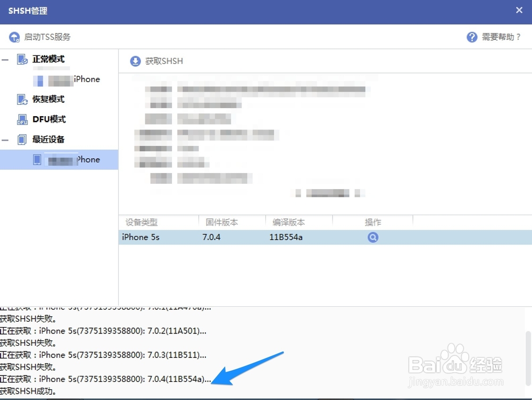The image size is (532, 400).
Task: Click the 11B554a build version cell
Action: point(286,237)
